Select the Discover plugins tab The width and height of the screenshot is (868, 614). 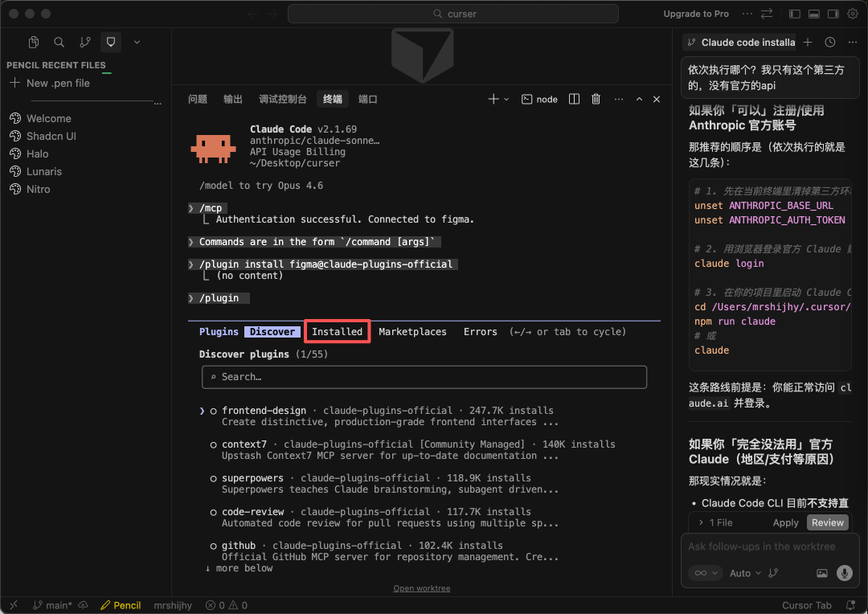(x=272, y=332)
